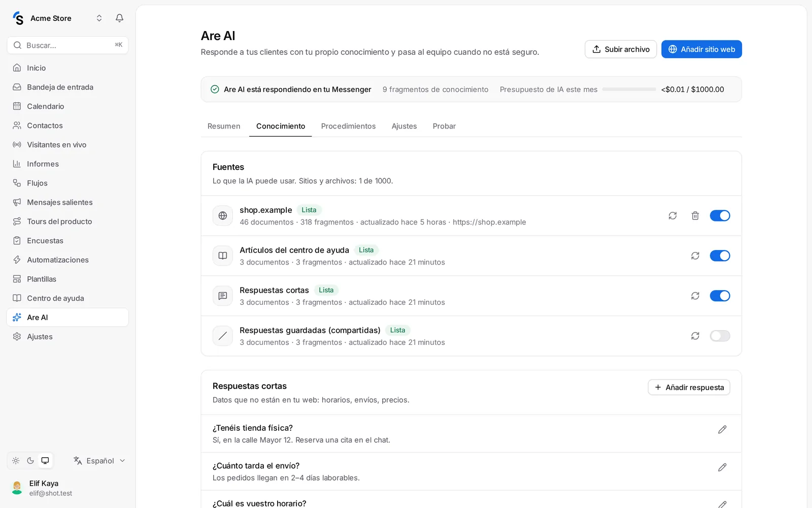Switch to the Resumen tab
Screen dimensions: 812x508
tap(224, 126)
